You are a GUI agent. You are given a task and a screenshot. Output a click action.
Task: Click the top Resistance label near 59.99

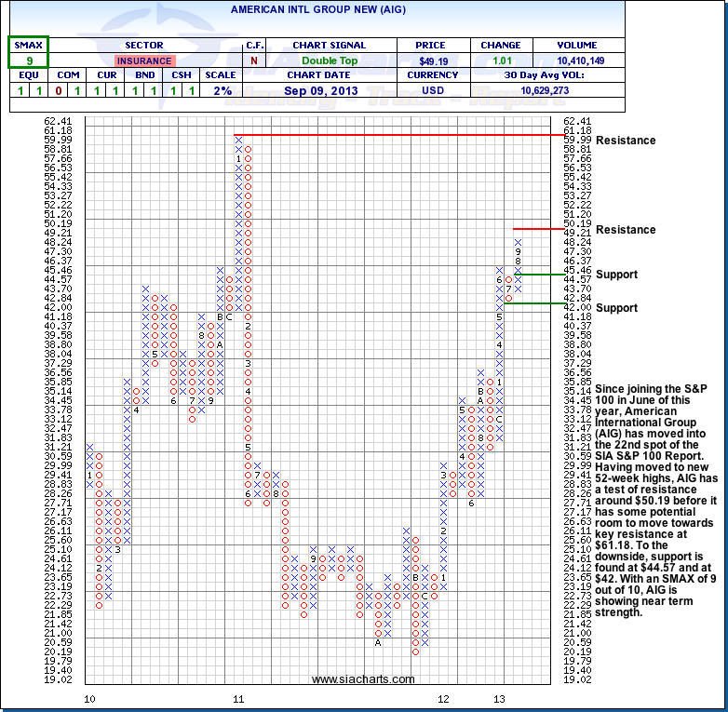click(x=626, y=141)
